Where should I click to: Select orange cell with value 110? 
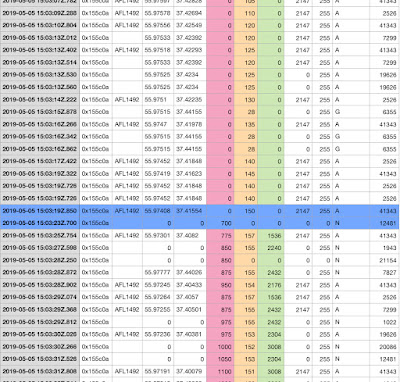pos(246,13)
